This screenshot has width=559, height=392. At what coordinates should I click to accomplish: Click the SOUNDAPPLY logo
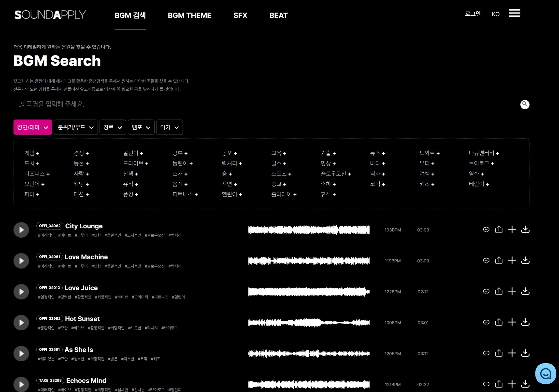pos(50,15)
